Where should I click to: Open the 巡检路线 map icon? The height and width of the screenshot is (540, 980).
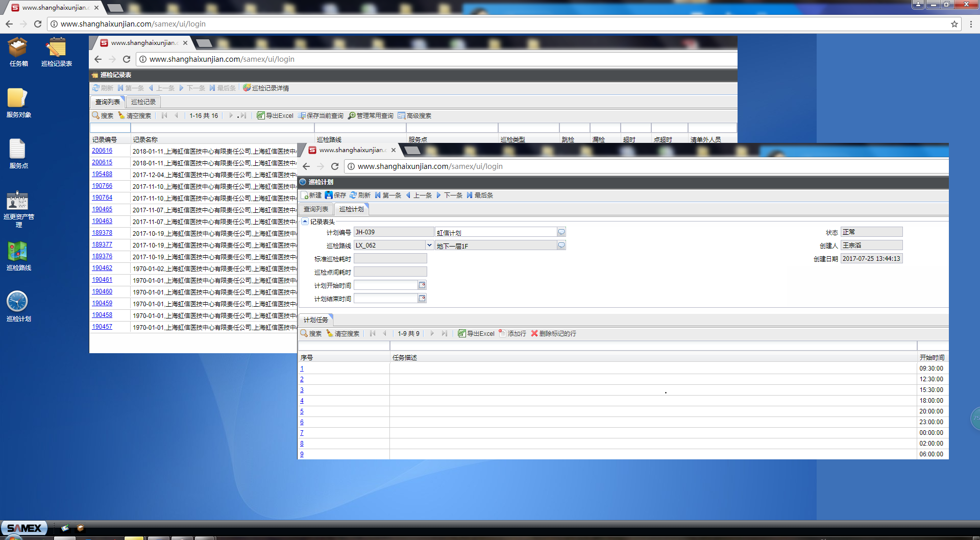[x=18, y=252]
